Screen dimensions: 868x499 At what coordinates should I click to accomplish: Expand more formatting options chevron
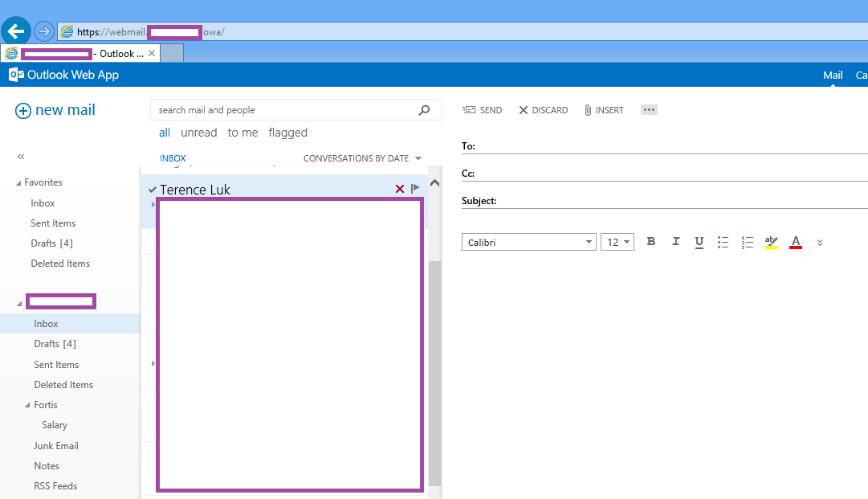tap(820, 243)
